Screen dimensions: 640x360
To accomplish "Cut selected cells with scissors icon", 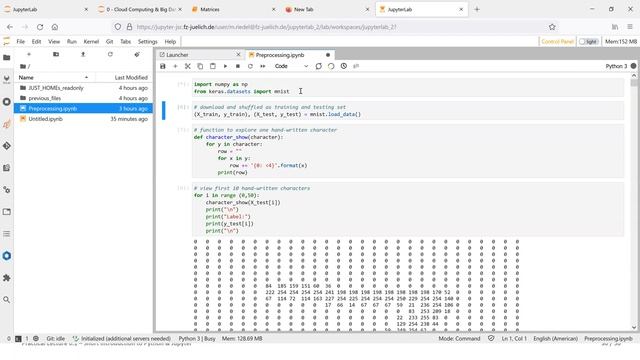I will [188, 66].
